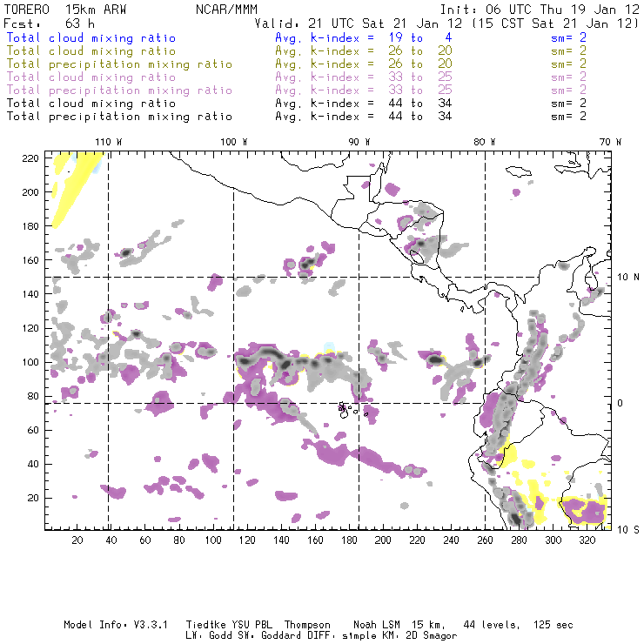Click the 'Model Info: V3.3.1' text

pyautogui.click(x=116, y=625)
